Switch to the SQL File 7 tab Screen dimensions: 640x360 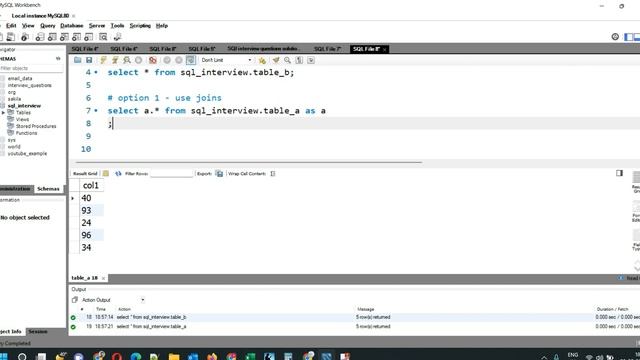click(x=327, y=49)
